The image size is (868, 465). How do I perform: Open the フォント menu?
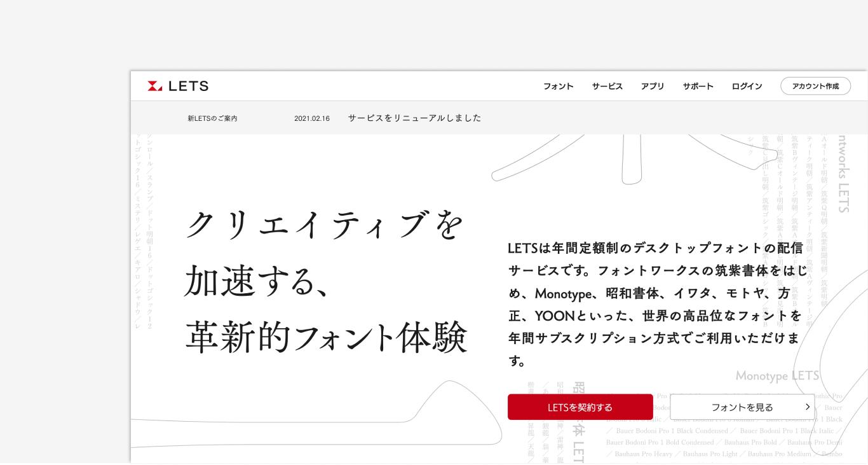pos(558,86)
